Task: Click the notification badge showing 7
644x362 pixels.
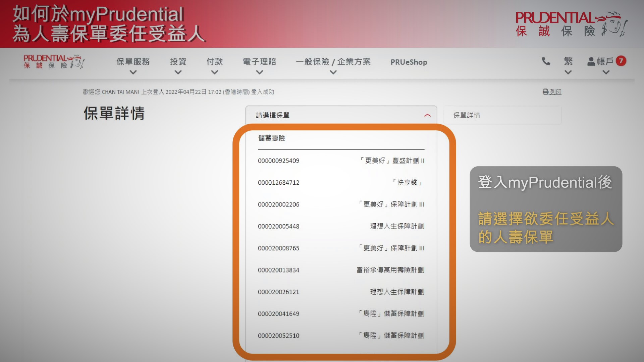Action: click(x=621, y=61)
